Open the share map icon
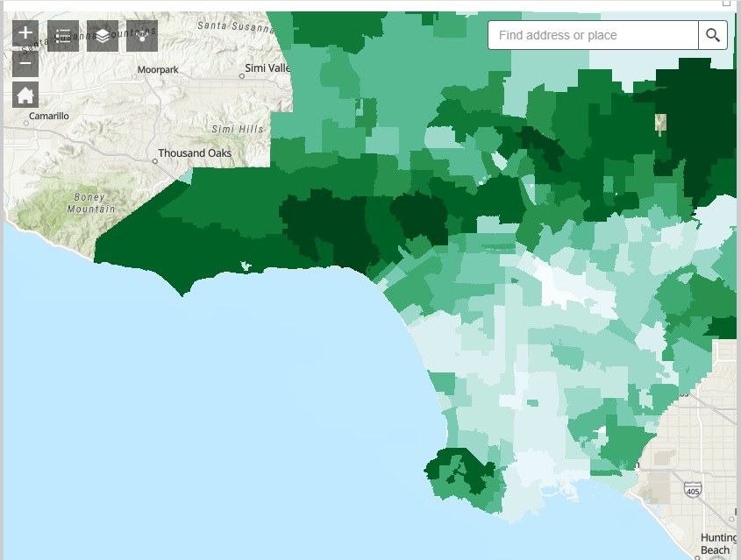Screen dimensions: 741x560 pos(142,36)
